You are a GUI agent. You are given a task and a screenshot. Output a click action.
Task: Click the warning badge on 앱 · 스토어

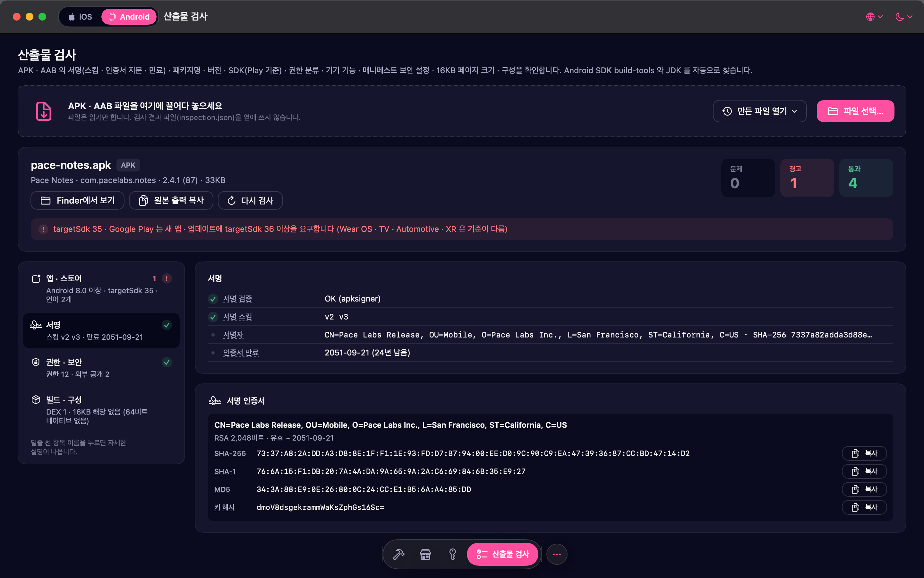pos(167,278)
